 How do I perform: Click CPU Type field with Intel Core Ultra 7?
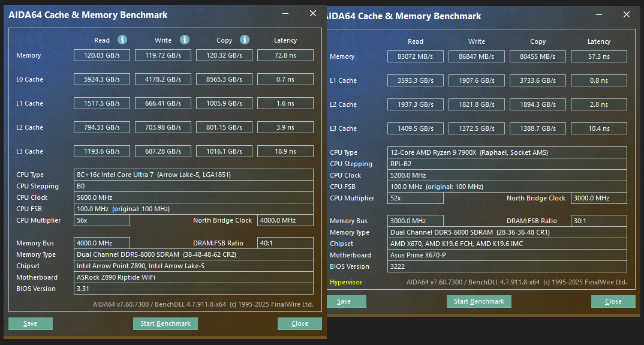[194, 175]
